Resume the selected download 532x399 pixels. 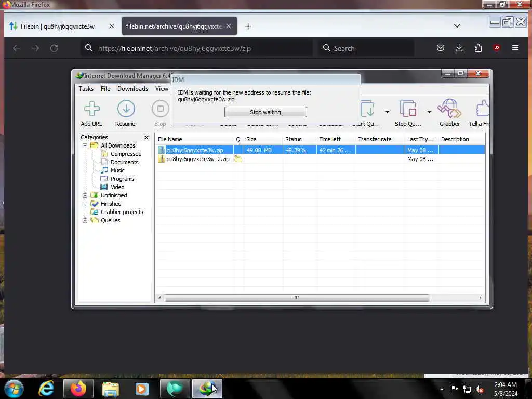[x=126, y=113]
